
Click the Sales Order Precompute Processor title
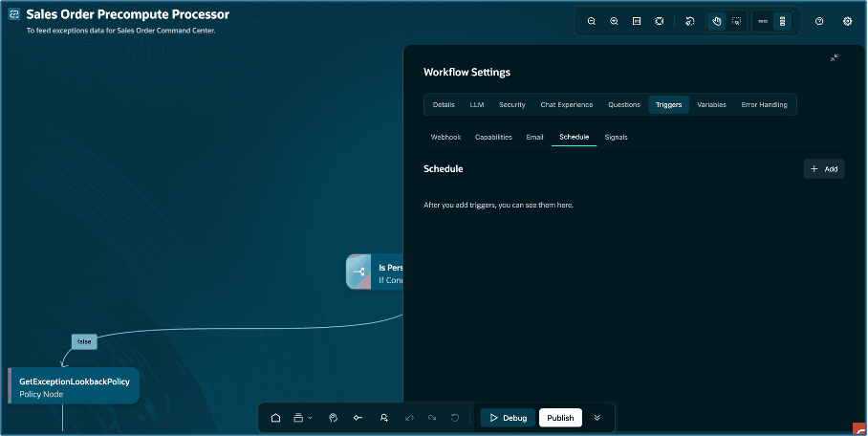[128, 14]
